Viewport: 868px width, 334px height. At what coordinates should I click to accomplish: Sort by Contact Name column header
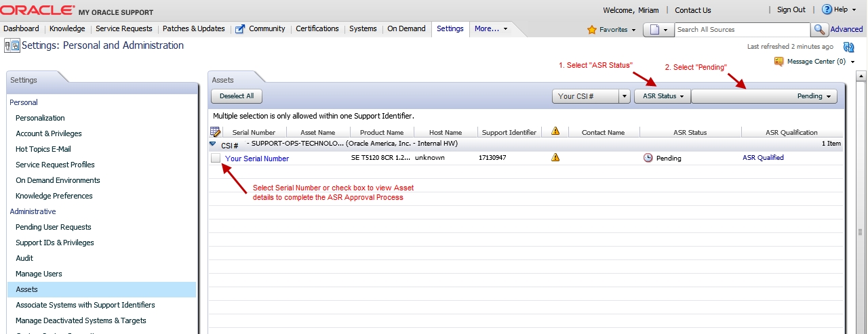coord(604,132)
